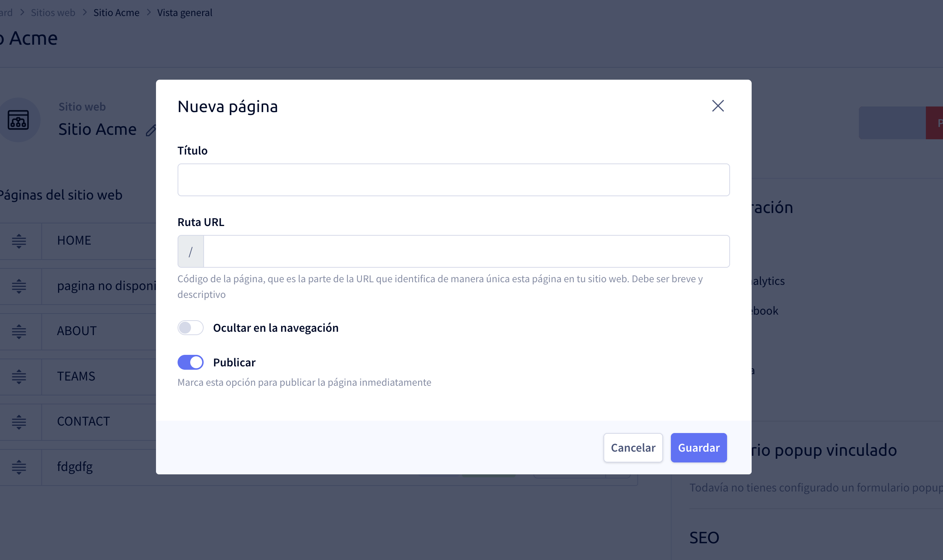Screen dimensions: 943x560
Task: Select the HOME page row
Action: pyautogui.click(x=78, y=241)
